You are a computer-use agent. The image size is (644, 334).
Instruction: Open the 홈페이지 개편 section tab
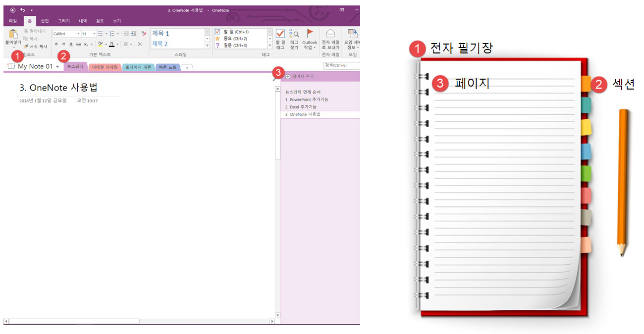click(138, 67)
